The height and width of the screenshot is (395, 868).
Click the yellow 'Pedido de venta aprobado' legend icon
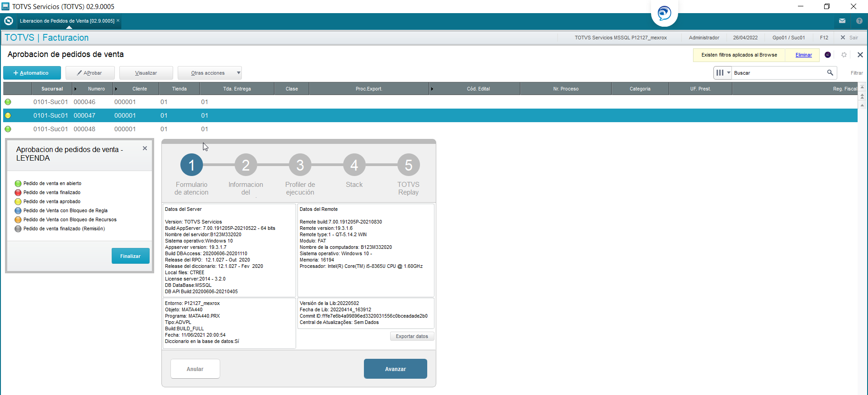[18, 201]
